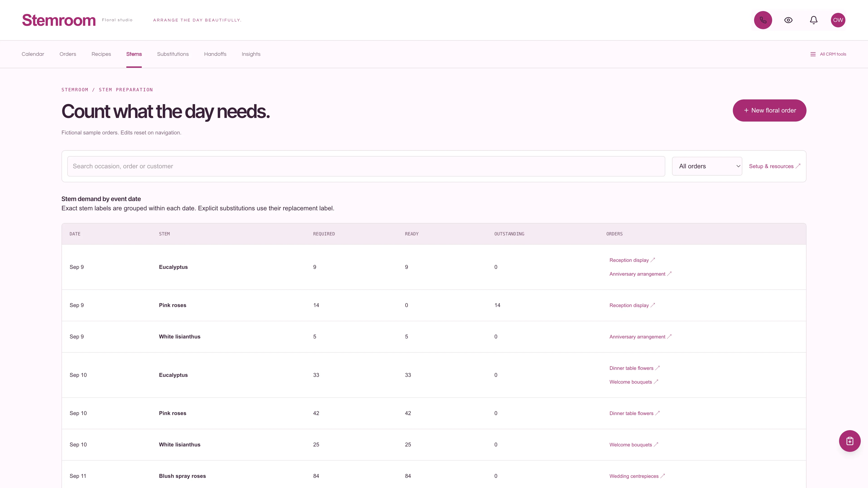
Task: Click the Stem Preparation breadcrumb text
Action: click(x=126, y=90)
